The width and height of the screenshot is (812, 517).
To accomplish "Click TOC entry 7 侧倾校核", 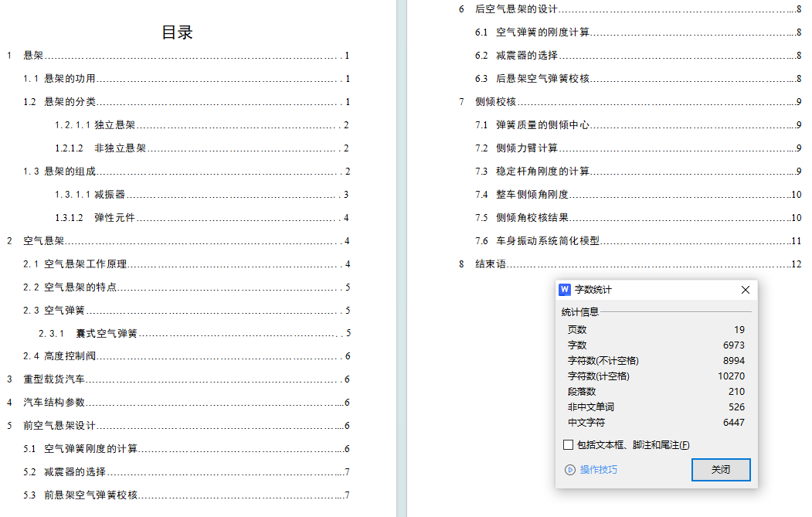I will click(630, 102).
